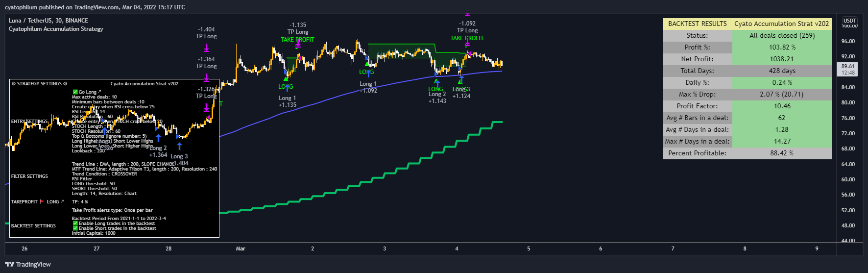Click the 27 label on the date axis
Image resolution: width=868 pixels, height=273 pixels.
(x=96, y=248)
